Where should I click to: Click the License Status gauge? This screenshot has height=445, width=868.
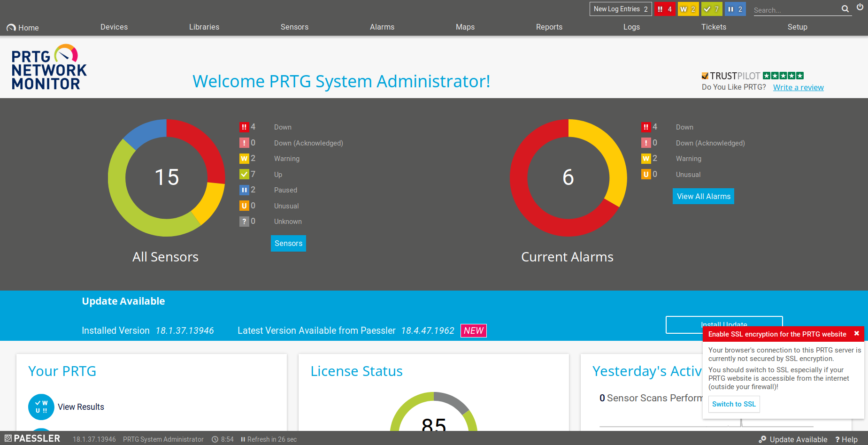(434, 412)
